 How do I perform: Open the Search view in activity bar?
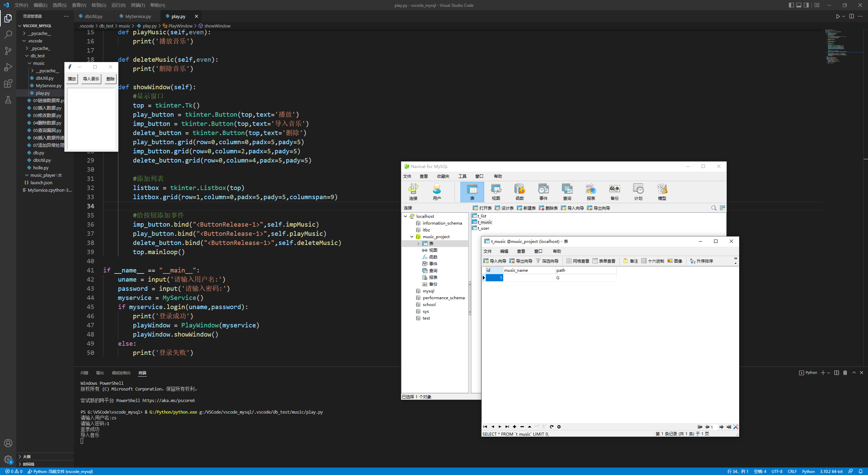click(x=8, y=34)
